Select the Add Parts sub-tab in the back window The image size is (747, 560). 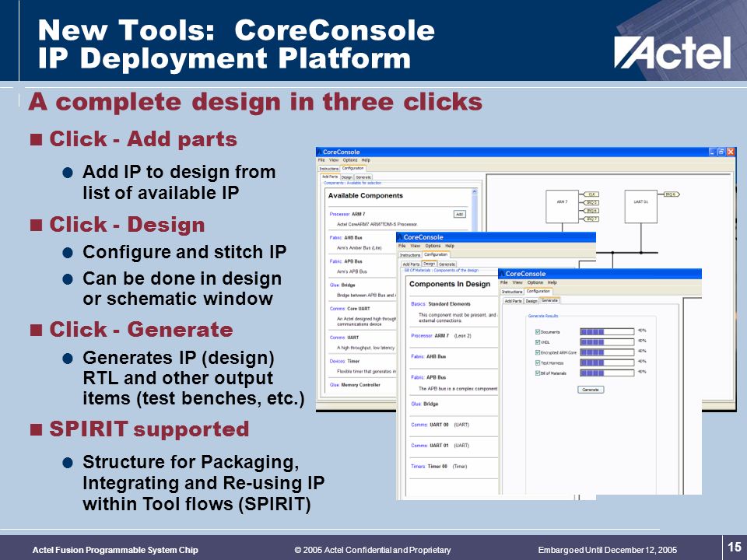pyautogui.click(x=330, y=177)
